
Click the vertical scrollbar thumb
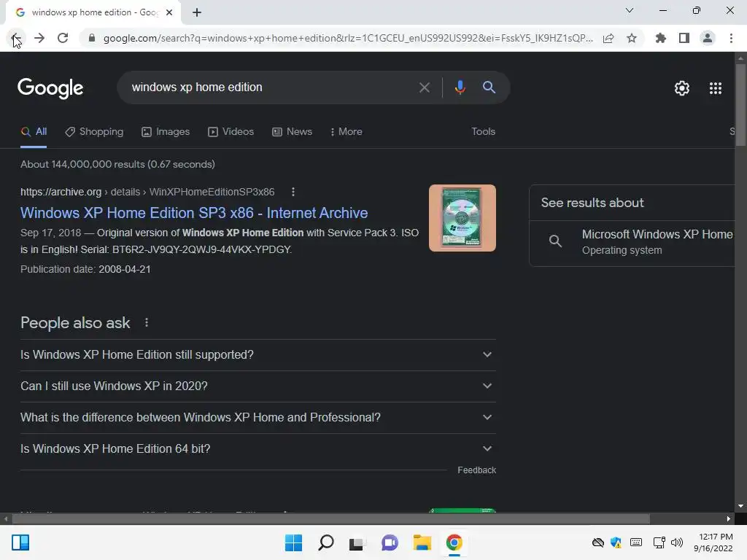click(x=740, y=105)
